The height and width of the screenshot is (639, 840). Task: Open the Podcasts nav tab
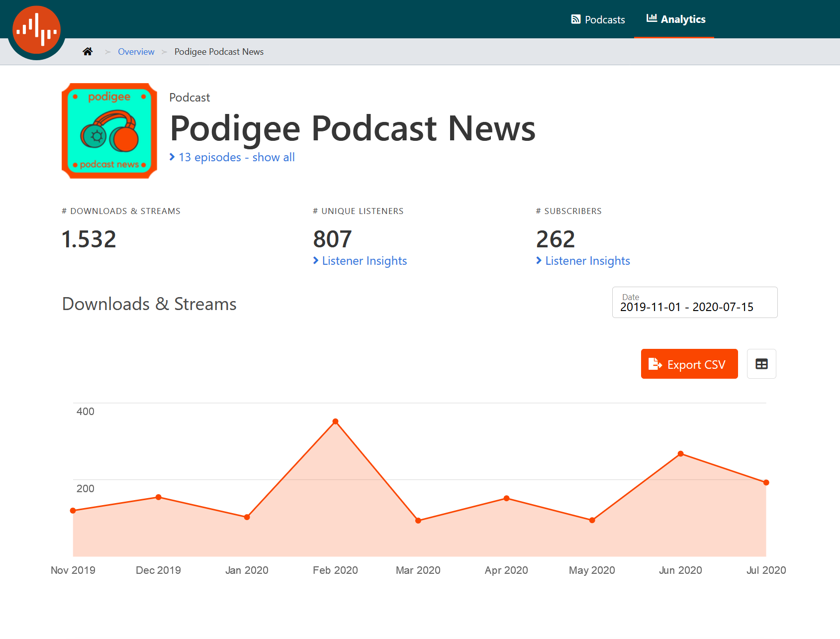tap(598, 19)
